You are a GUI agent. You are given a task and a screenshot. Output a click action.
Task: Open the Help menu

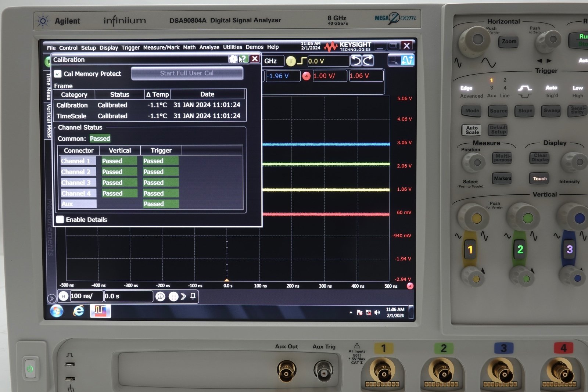273,47
